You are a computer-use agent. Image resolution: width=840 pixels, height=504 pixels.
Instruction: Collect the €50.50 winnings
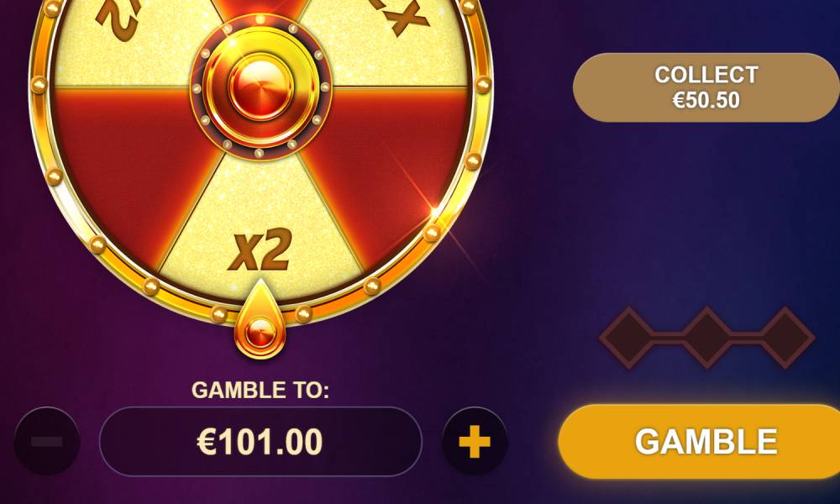pos(706,87)
